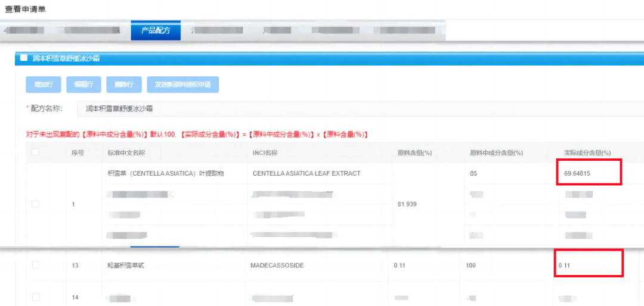Switch to the 产品配方 tab
The height and width of the screenshot is (306, 644).
(x=156, y=30)
